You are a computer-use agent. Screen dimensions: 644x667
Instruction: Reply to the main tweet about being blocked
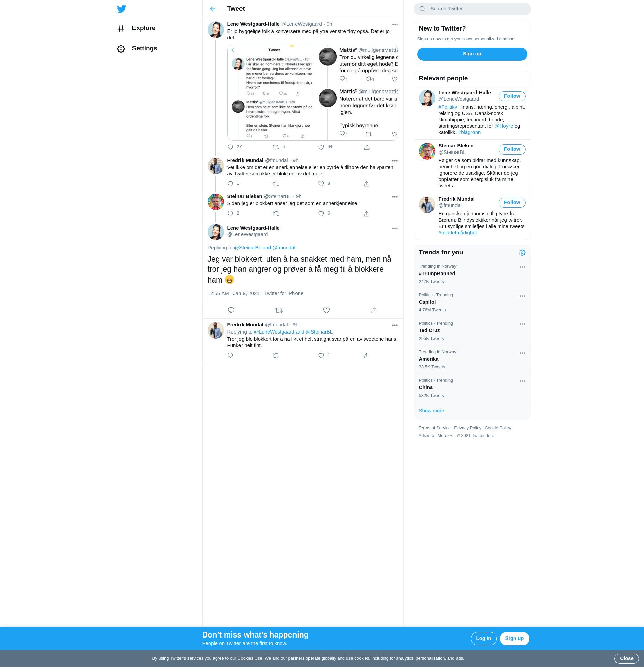(x=231, y=310)
